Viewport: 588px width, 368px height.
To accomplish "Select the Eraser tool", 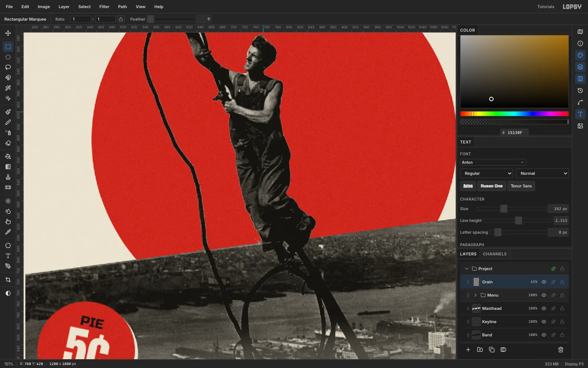I will (x=8, y=143).
